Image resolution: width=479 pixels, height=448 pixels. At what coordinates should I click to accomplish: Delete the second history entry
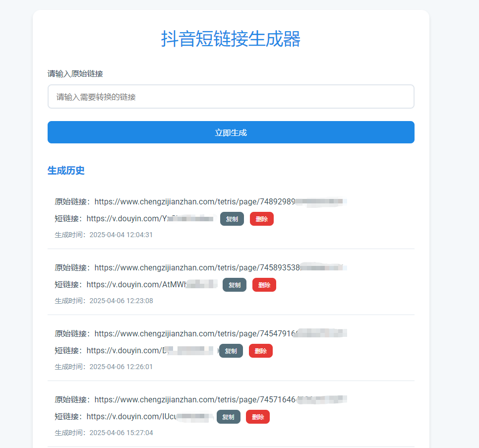[x=264, y=284]
